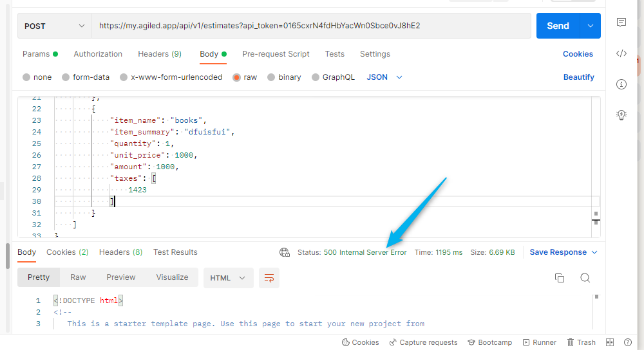The image size is (644, 350).
Task: Click the network globe icon beside Status
Action: pos(285,252)
